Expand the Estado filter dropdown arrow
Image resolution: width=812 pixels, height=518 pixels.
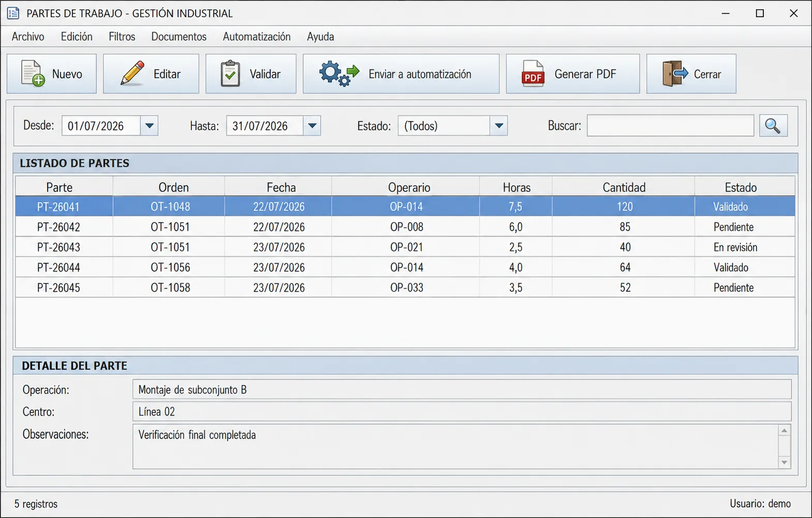pyautogui.click(x=499, y=126)
